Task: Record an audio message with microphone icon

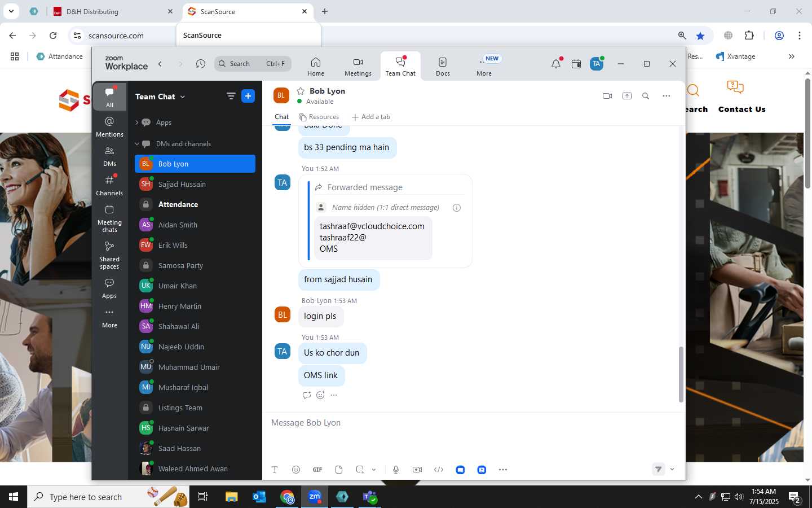Action: pyautogui.click(x=396, y=470)
